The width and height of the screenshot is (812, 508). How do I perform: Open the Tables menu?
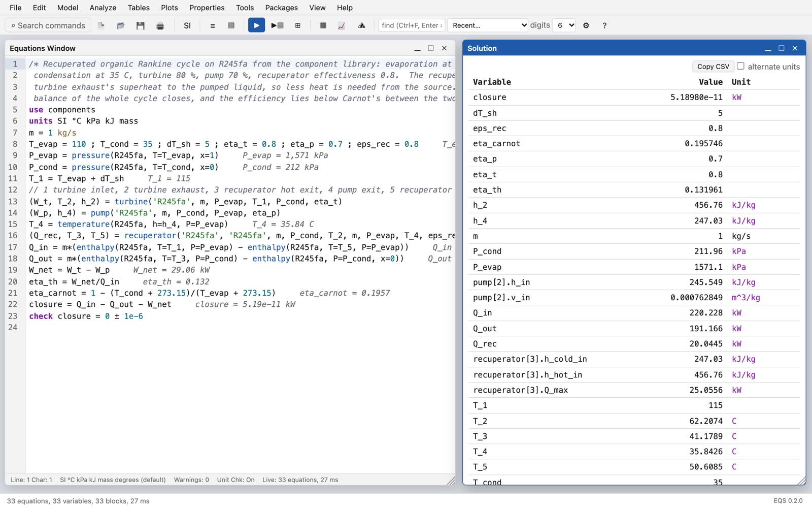point(139,8)
